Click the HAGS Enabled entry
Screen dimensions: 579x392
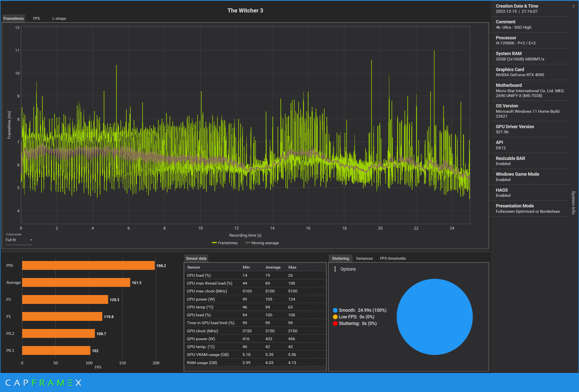(530, 193)
